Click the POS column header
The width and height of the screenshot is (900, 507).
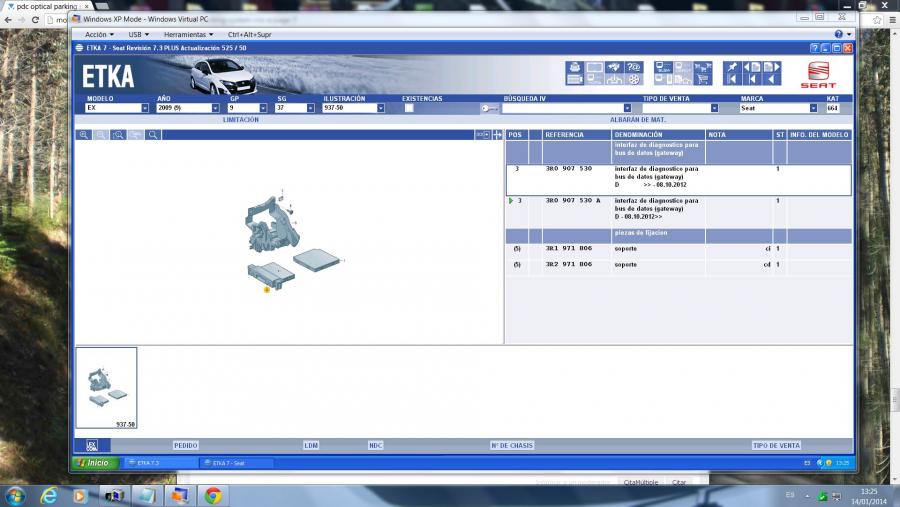click(x=517, y=135)
